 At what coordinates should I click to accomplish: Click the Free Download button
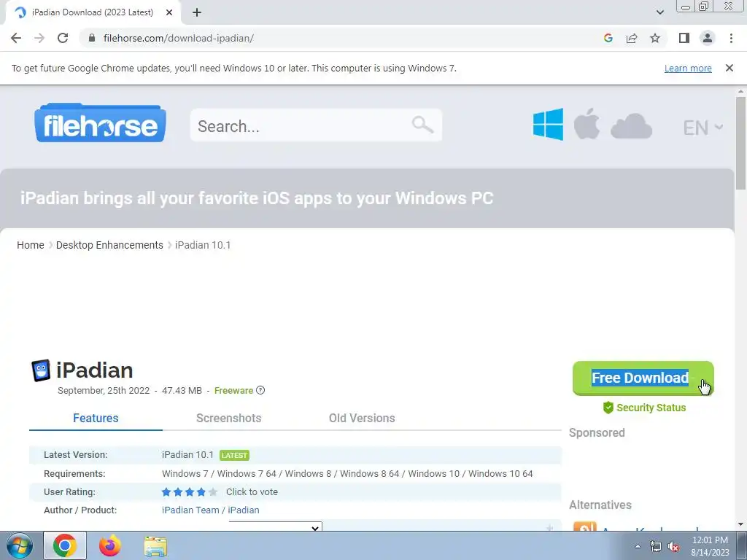(643, 378)
